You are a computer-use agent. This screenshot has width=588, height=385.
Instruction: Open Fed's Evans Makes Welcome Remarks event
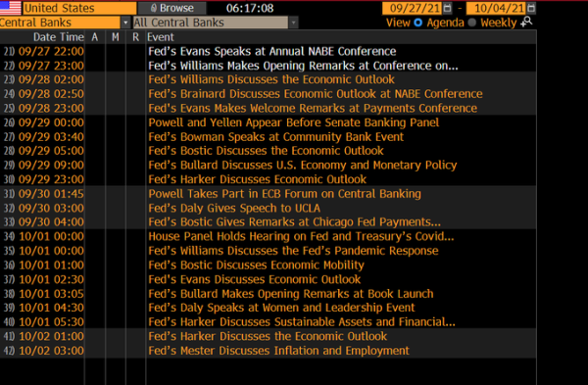[313, 108]
